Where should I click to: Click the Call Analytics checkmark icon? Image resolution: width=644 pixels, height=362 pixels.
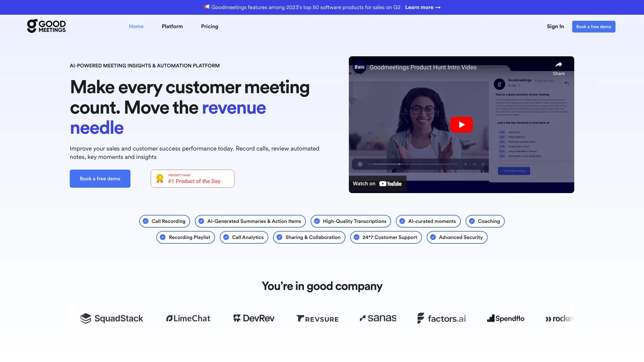[226, 237]
